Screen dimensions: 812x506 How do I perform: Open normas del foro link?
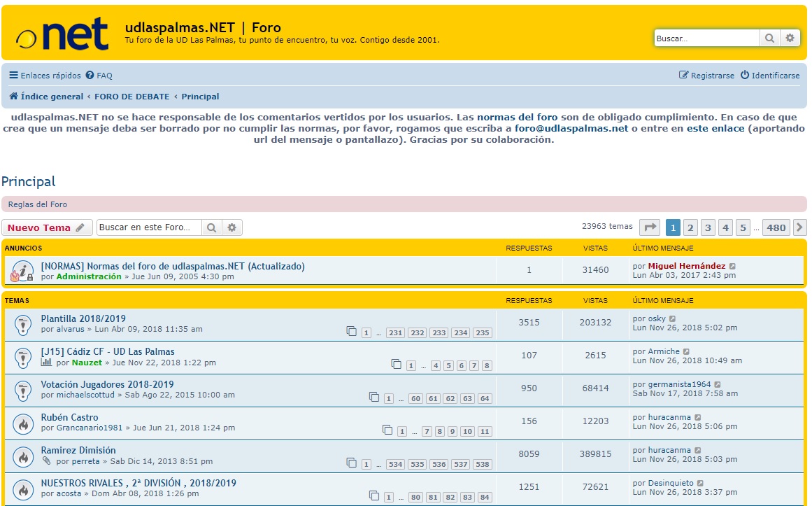click(x=518, y=117)
